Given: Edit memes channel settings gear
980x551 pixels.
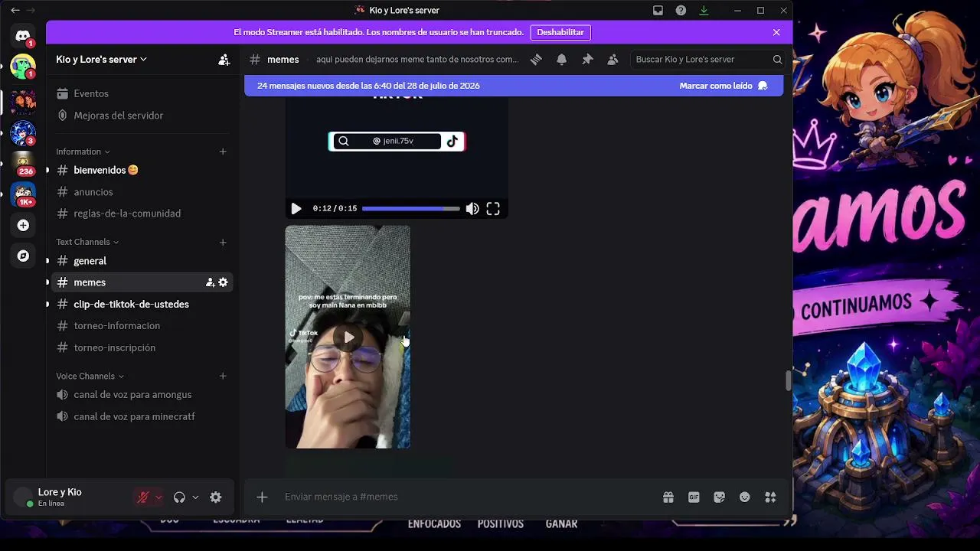Looking at the screenshot, I should point(223,282).
